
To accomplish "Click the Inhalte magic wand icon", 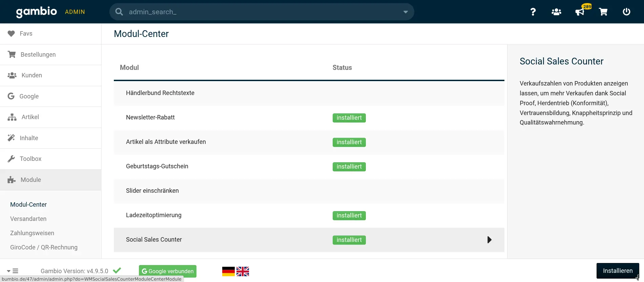I will 11,138.
